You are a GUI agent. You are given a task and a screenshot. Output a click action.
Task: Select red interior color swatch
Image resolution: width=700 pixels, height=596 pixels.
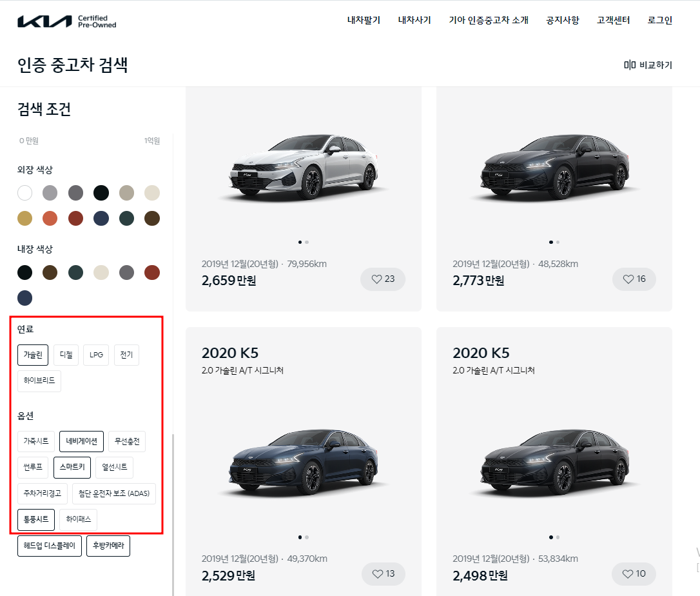click(x=152, y=273)
